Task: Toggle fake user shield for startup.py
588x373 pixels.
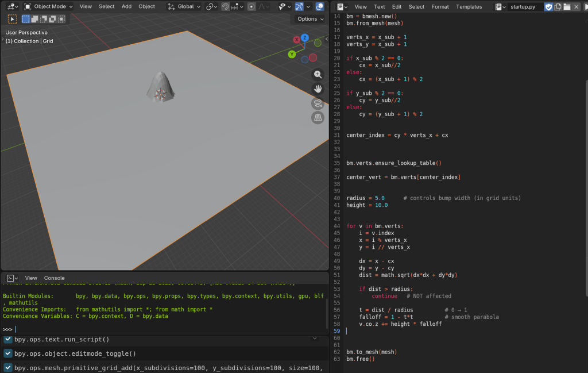Action: (x=548, y=7)
